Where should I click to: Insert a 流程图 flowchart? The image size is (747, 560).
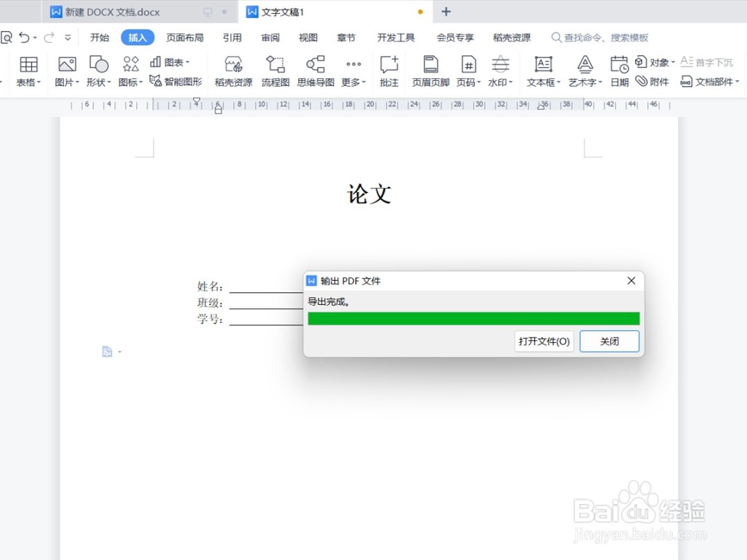tap(275, 71)
